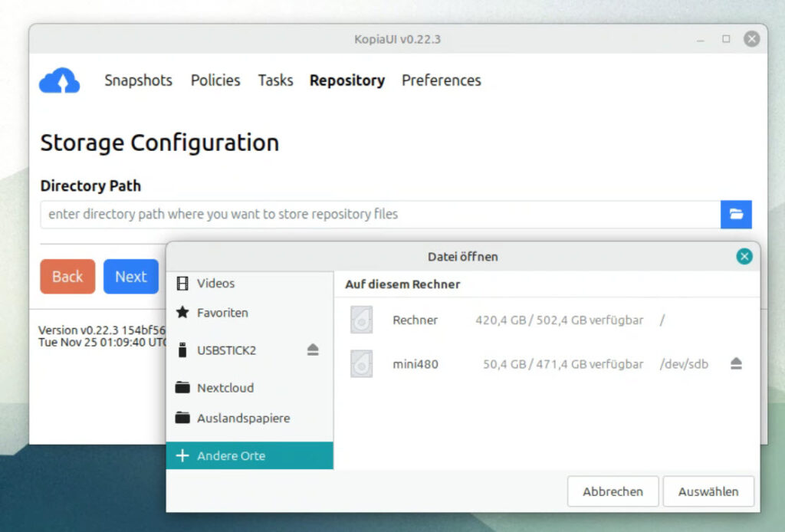
Task: Open the Nextcloud folder bookmark
Action: (225, 388)
